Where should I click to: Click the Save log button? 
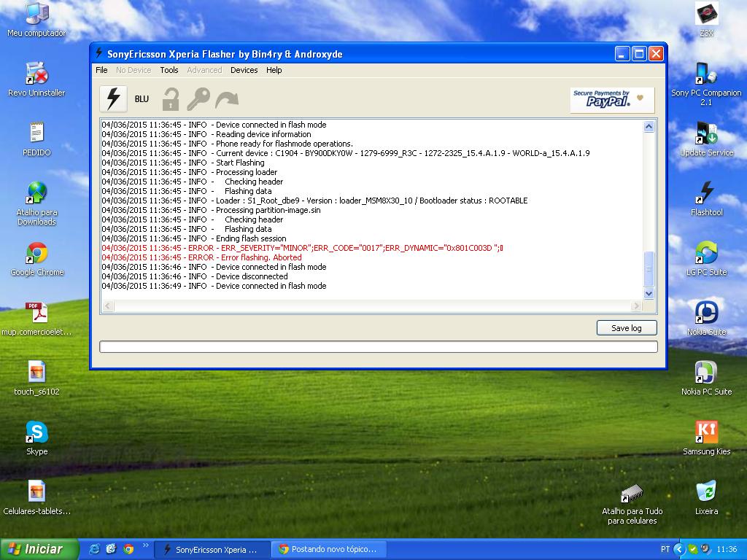pyautogui.click(x=627, y=328)
